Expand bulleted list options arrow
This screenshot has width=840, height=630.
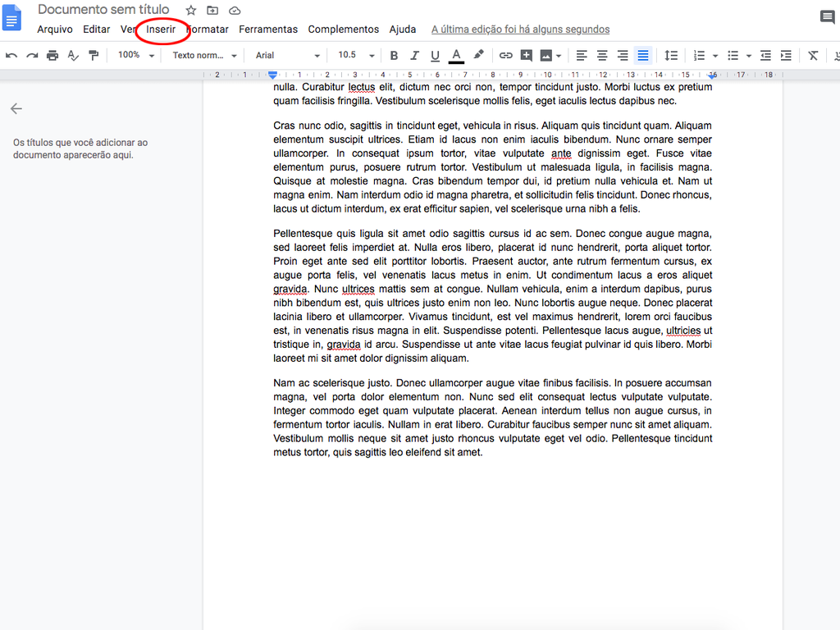pos(748,56)
